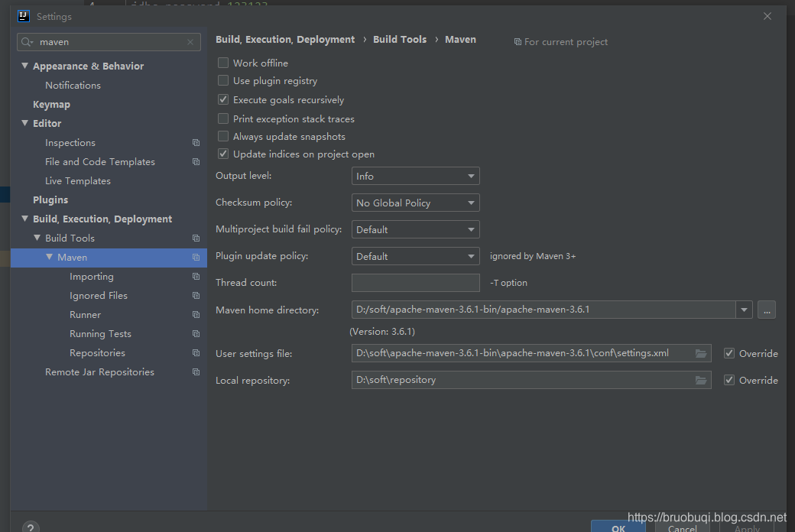Select Inspections under Editor
Screen dimensions: 795x532
click(70, 143)
